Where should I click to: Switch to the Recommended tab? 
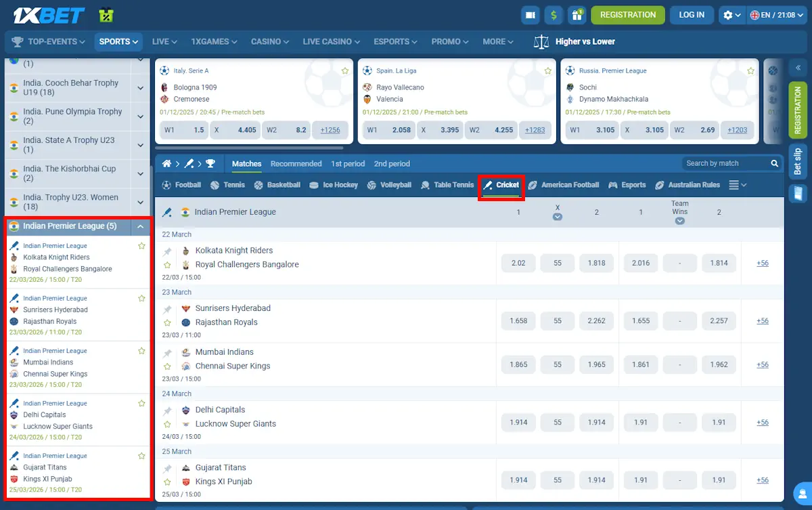[x=296, y=163]
